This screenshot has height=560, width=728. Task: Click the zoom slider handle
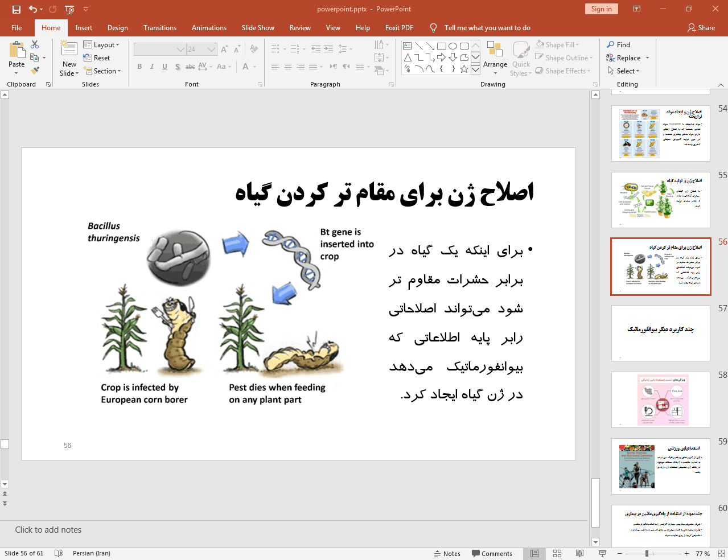[647, 553]
